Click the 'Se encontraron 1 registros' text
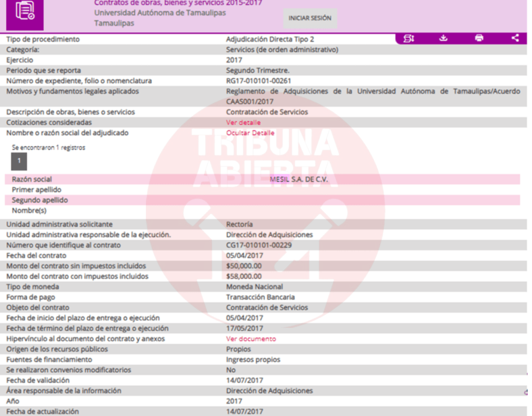This screenshot has height=416, width=532. (48, 148)
